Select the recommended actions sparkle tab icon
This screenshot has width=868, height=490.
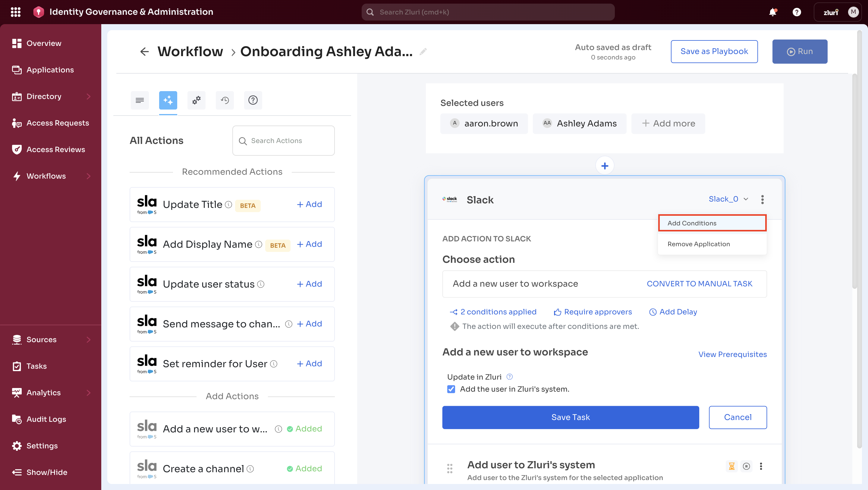point(168,100)
